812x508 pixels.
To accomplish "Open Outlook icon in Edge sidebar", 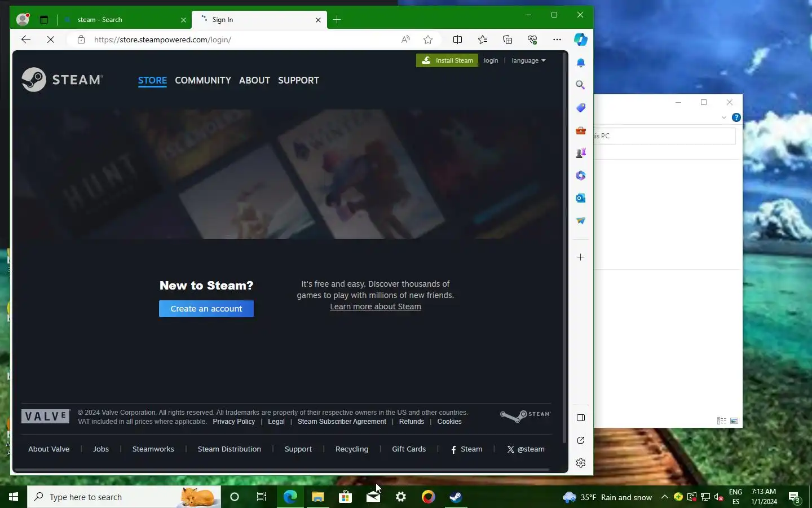I will click(x=581, y=198).
